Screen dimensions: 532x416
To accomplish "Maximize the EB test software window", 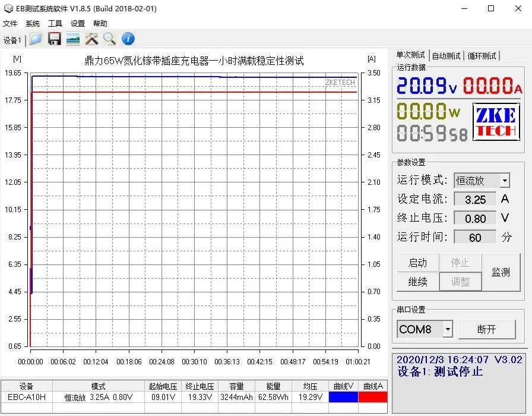I will 491,8.
